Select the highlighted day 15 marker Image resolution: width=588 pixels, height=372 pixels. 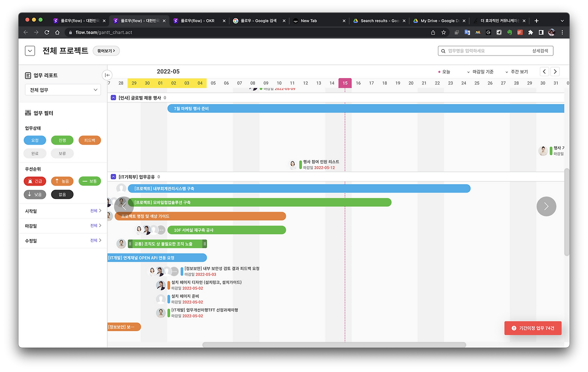coord(345,83)
